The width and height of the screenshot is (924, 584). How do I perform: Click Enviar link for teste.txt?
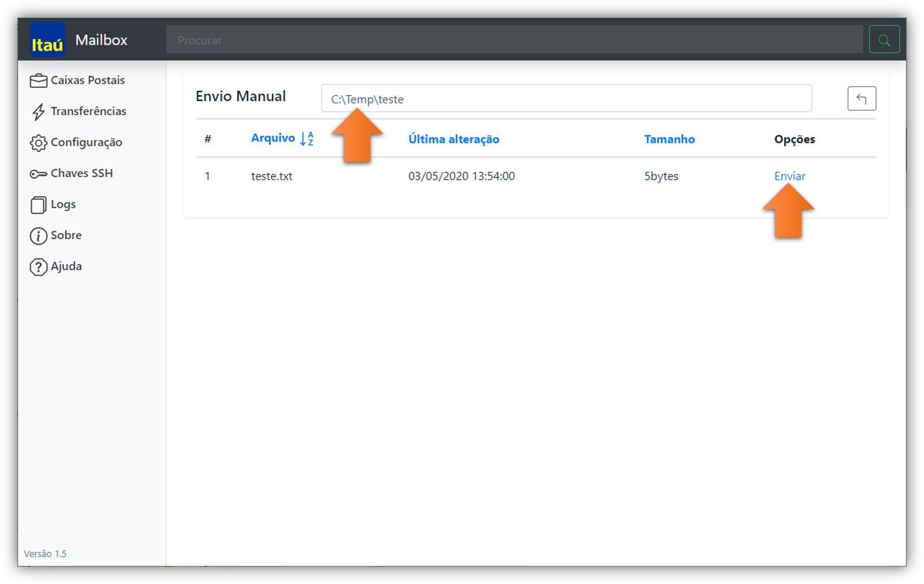coord(789,176)
